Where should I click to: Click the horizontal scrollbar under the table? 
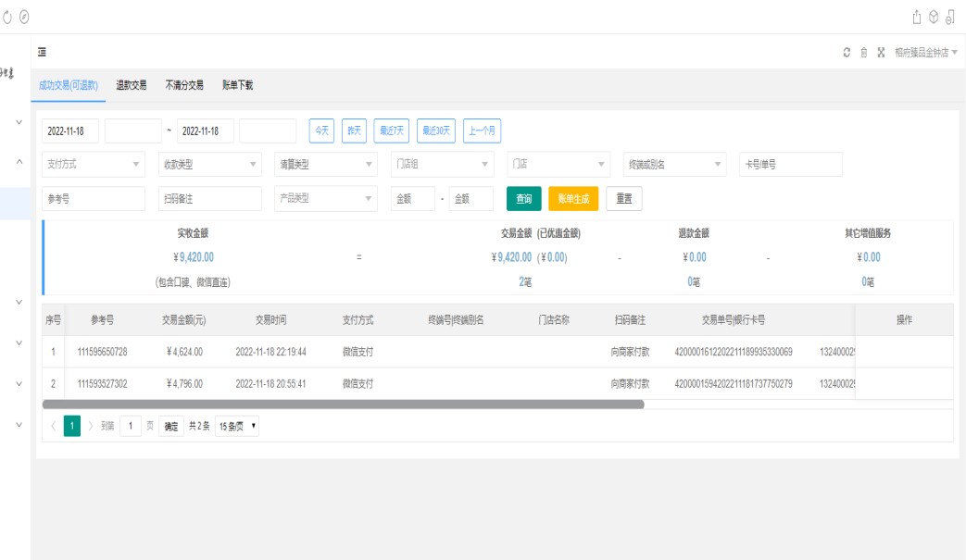click(343, 404)
